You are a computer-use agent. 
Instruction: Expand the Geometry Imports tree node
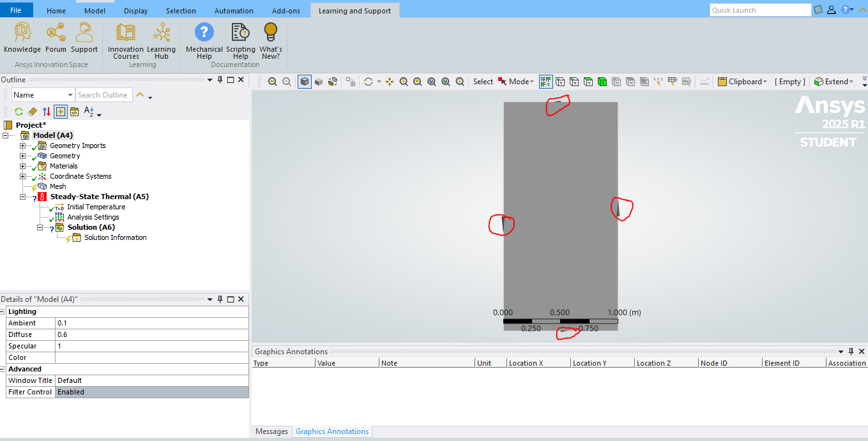click(23, 146)
